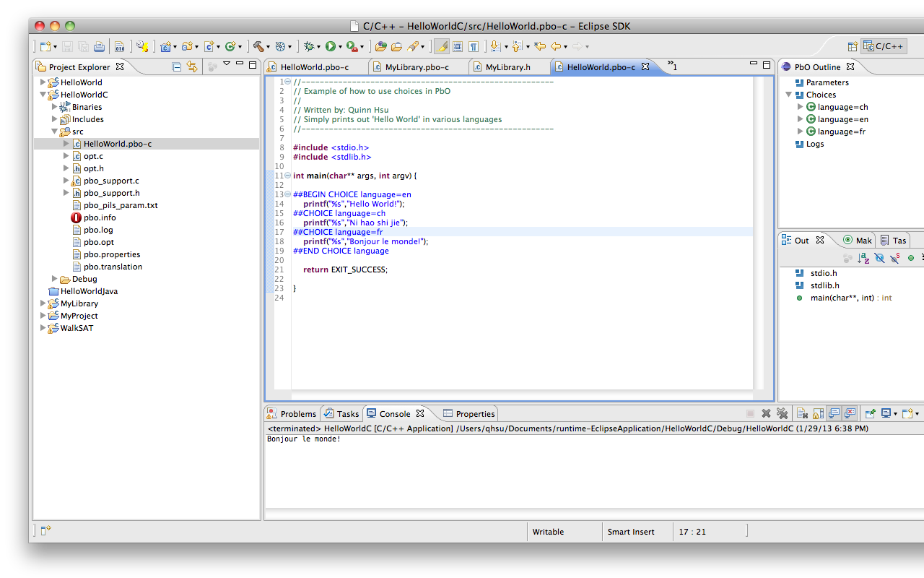Toggle Scroll Lock in the console
Screen dimensions: 924x578
(818, 414)
